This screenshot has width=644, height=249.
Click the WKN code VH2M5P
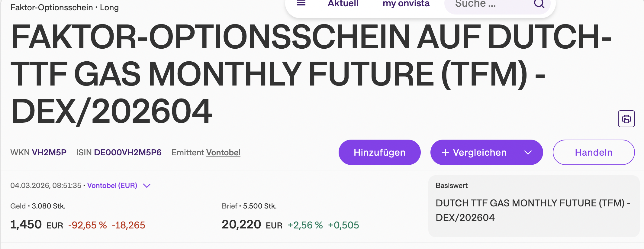click(49, 152)
